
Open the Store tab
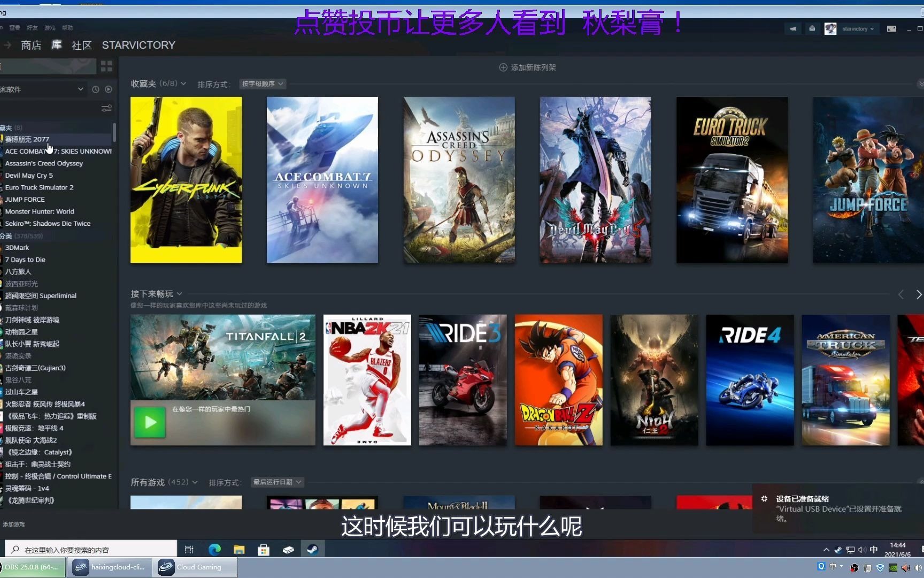pyautogui.click(x=31, y=45)
